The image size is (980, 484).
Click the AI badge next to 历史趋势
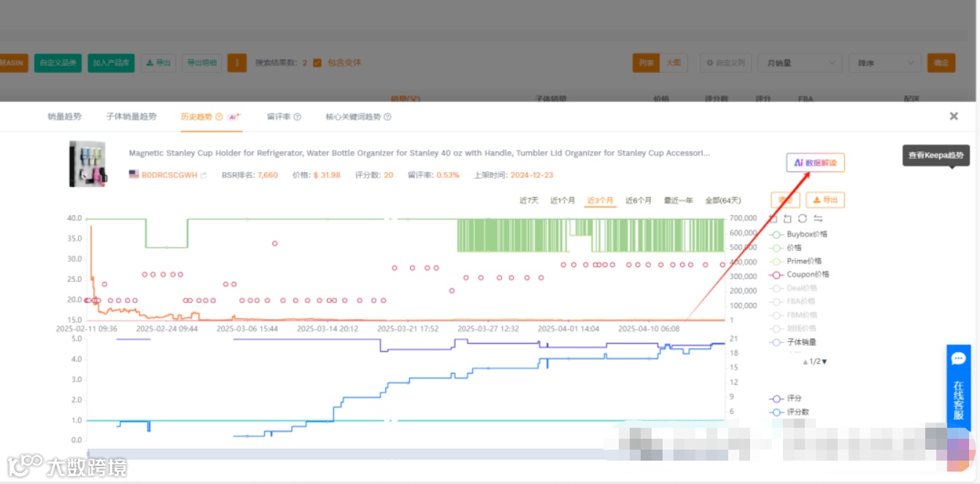click(234, 117)
